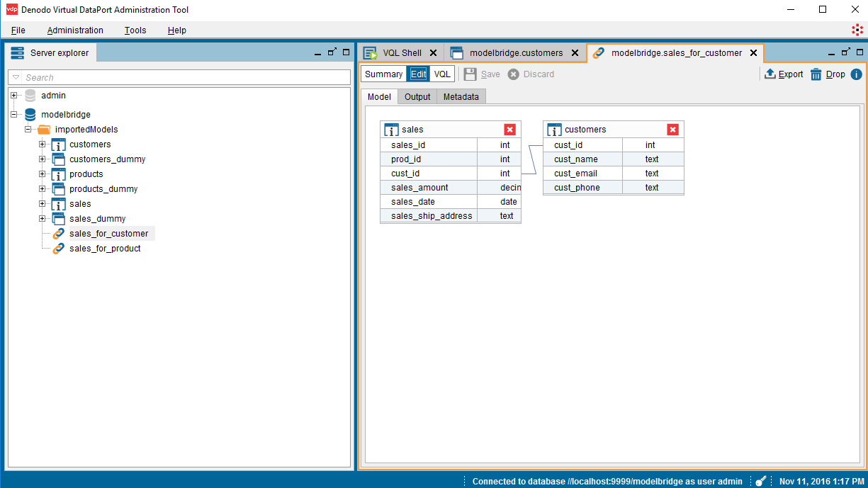This screenshot has width=868, height=488.
Task: Click the sales_for_customer association icon
Action: click(59, 234)
